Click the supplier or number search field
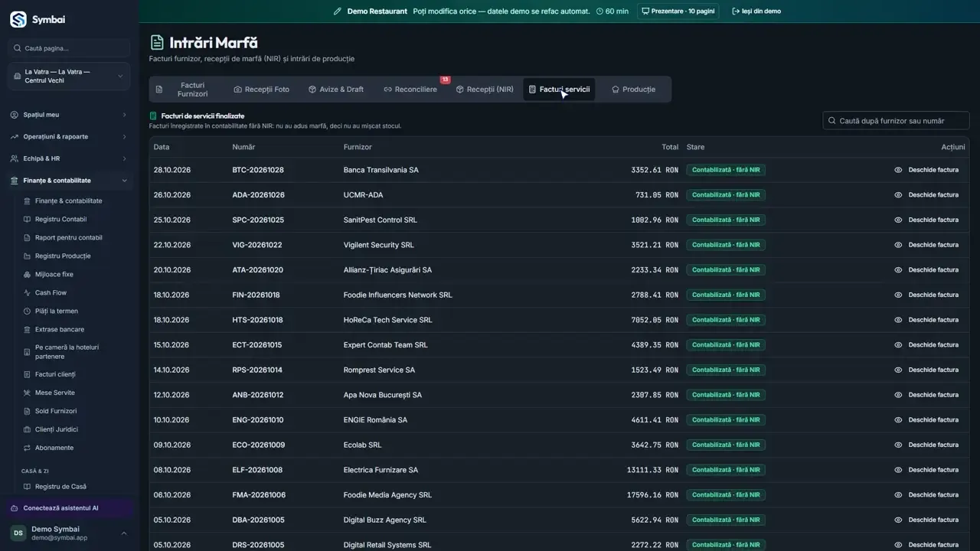 [x=896, y=121]
